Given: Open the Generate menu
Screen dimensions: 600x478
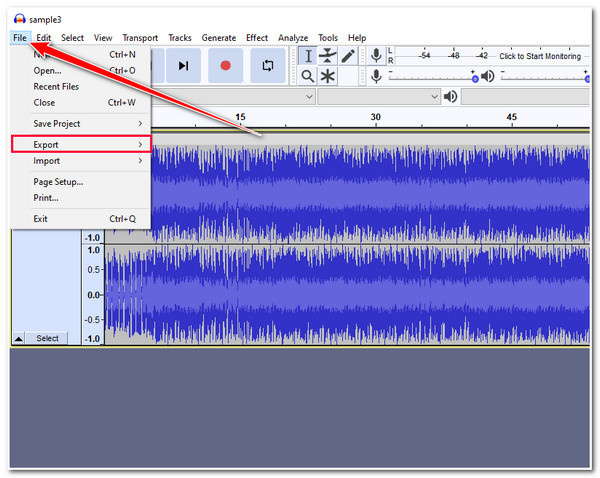Looking at the screenshot, I should click(x=219, y=38).
